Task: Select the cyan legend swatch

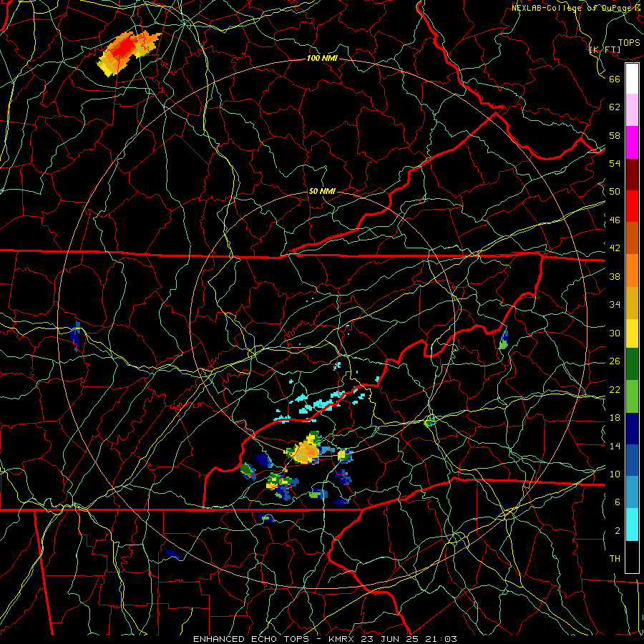Action: pyautogui.click(x=632, y=525)
